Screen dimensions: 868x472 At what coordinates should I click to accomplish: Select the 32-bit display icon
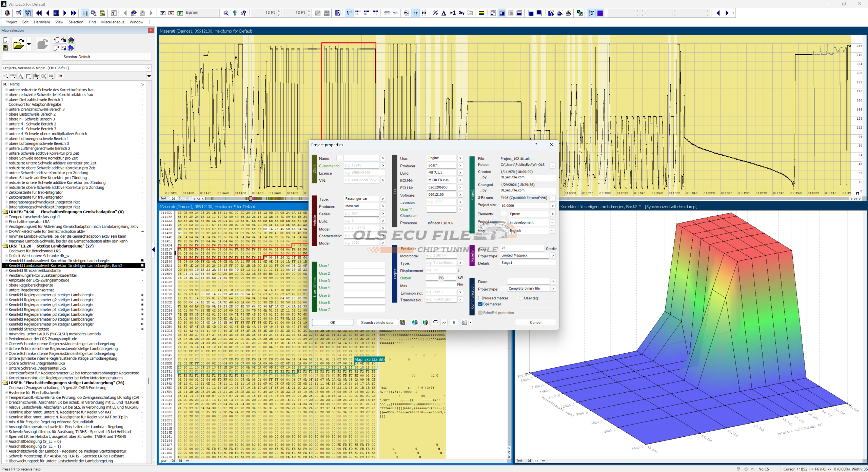point(366,13)
